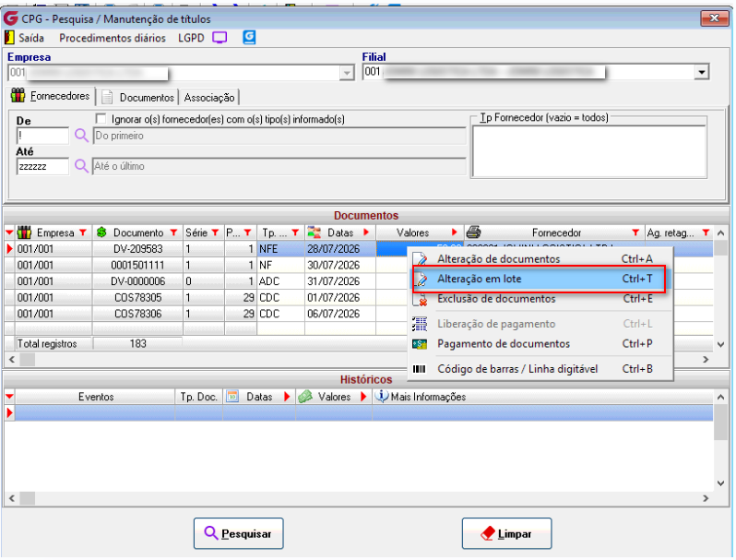
Task: Click Históricos grid horizontal scrollbar left arrow
Action: tap(12, 498)
